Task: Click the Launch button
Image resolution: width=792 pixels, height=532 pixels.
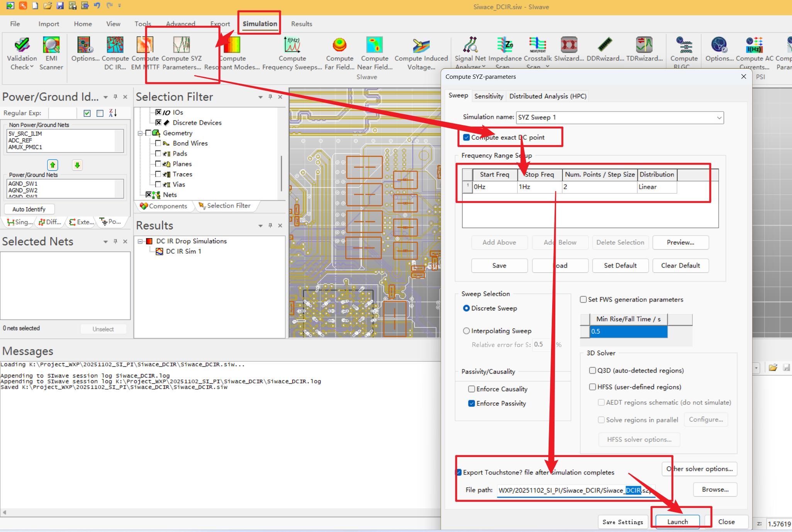Action: pyautogui.click(x=677, y=522)
